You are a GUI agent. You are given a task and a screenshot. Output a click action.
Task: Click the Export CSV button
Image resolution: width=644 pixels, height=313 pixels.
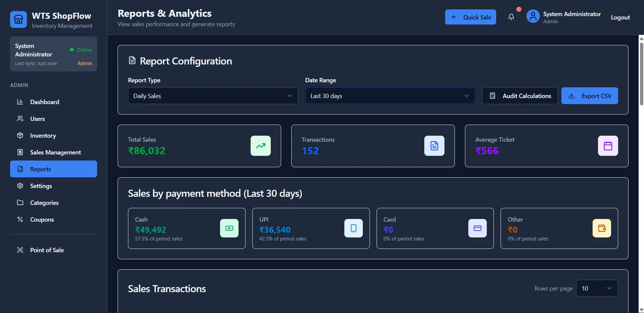coord(590,96)
